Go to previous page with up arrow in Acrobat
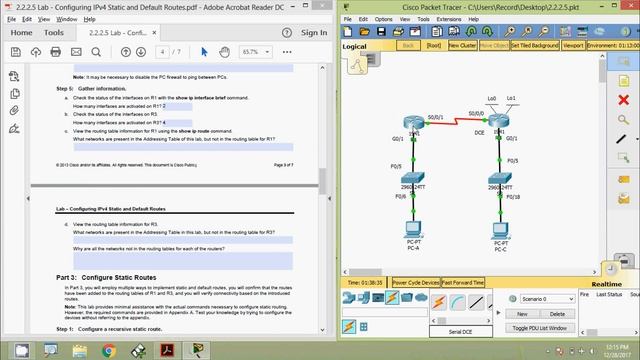 pos(126,52)
